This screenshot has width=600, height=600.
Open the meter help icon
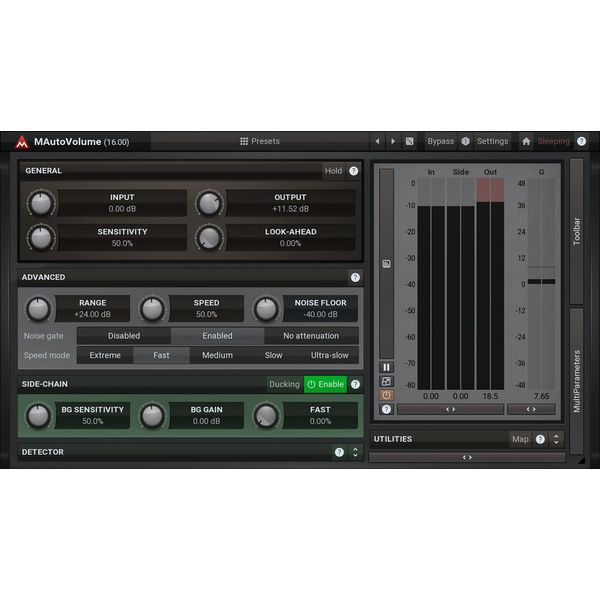(386, 410)
